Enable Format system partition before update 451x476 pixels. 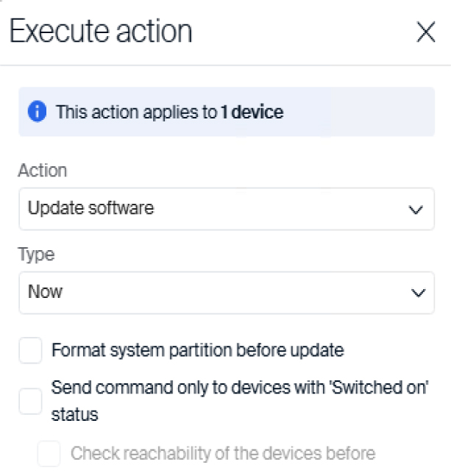[x=31, y=351]
